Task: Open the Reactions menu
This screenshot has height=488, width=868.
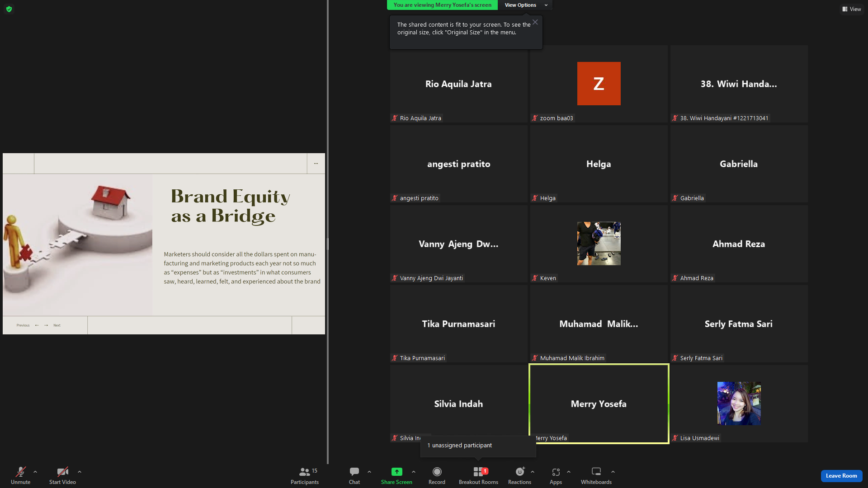Action: [519, 476]
